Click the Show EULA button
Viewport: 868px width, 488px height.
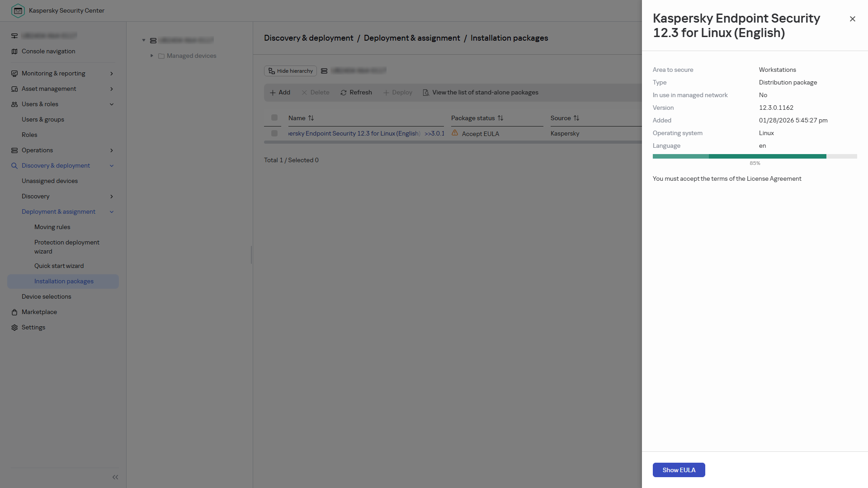[x=679, y=470]
